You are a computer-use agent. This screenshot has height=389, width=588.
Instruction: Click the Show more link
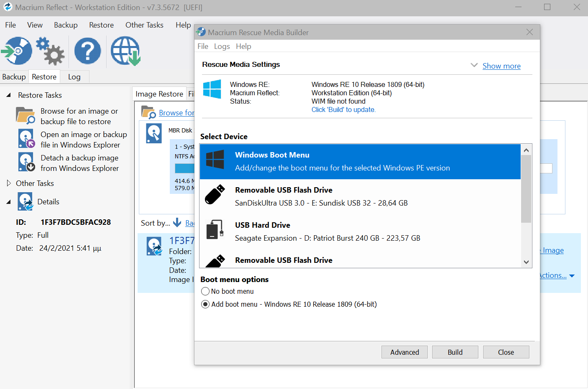click(501, 66)
